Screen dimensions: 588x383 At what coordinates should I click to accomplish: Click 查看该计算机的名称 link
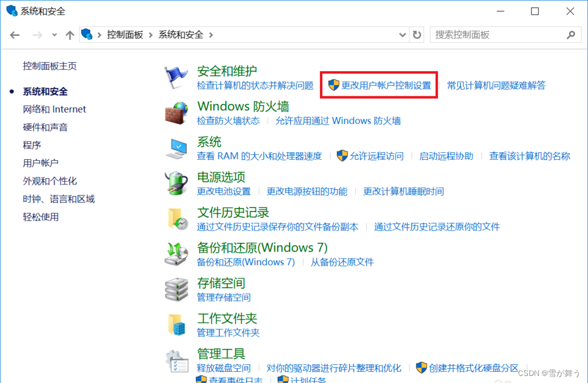pyautogui.click(x=530, y=156)
